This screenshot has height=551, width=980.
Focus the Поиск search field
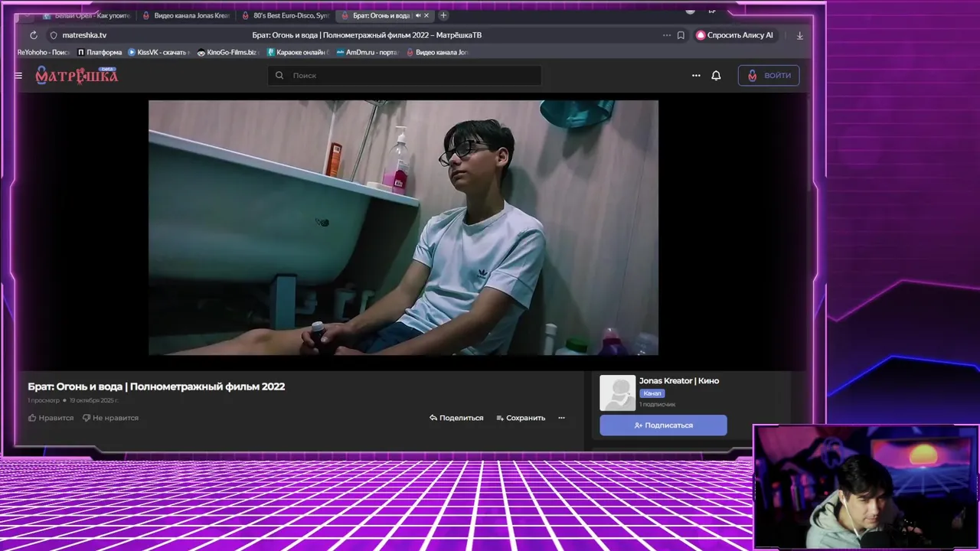(x=405, y=76)
